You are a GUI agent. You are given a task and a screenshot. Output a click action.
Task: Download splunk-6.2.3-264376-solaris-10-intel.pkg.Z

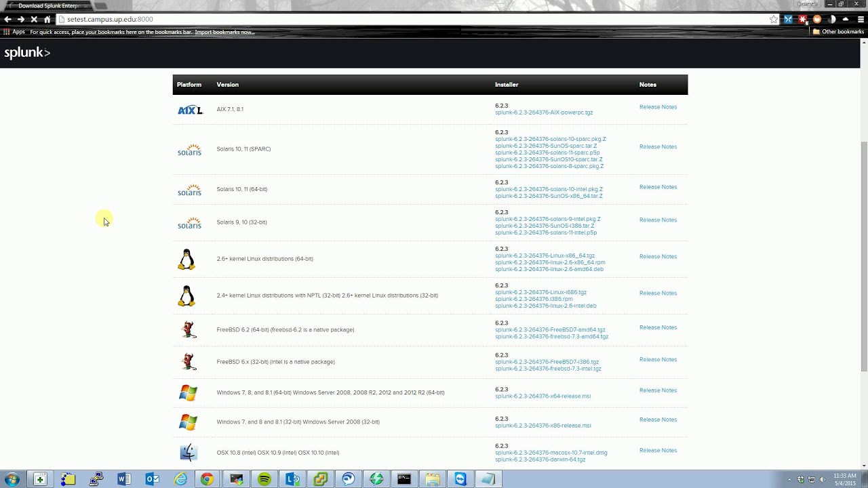pos(549,189)
